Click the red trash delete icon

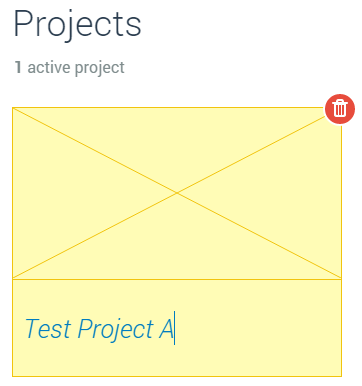coord(340,109)
